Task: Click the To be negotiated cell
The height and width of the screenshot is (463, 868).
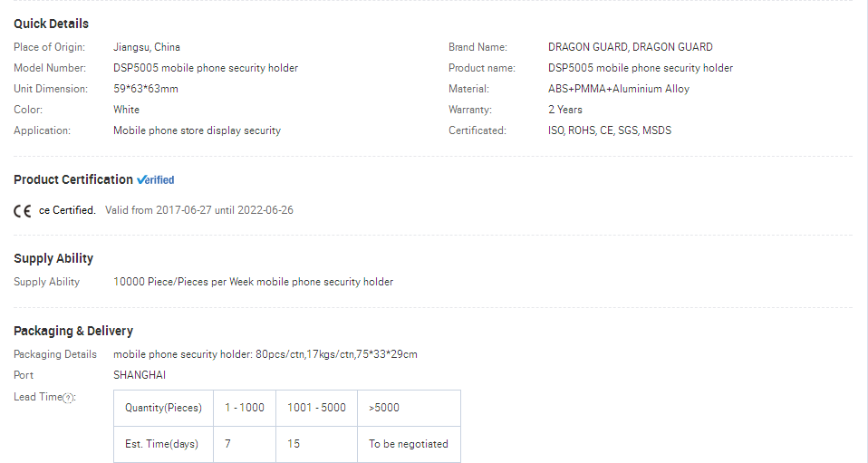Action: 410,444
